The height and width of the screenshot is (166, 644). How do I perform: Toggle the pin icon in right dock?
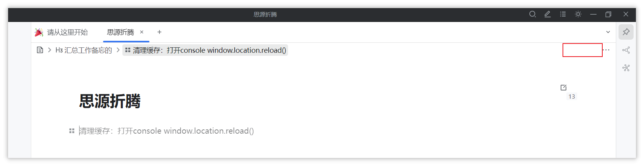tap(626, 32)
